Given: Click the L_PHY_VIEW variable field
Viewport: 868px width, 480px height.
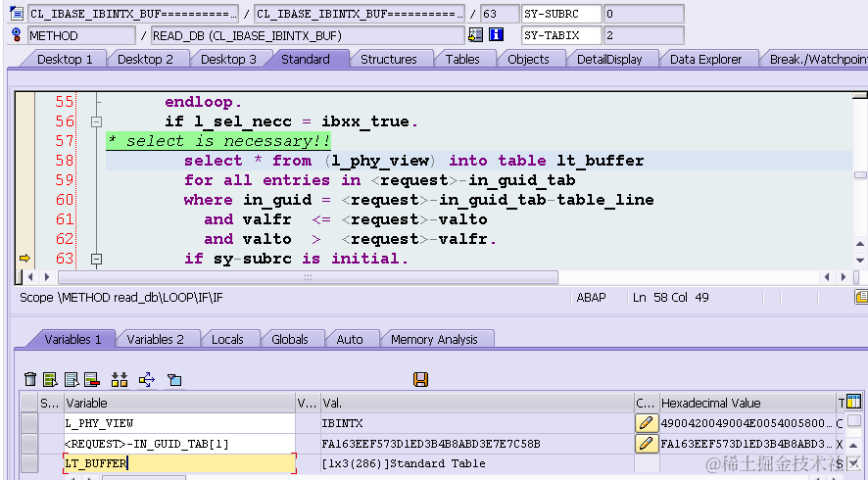Looking at the screenshot, I should pos(179,423).
